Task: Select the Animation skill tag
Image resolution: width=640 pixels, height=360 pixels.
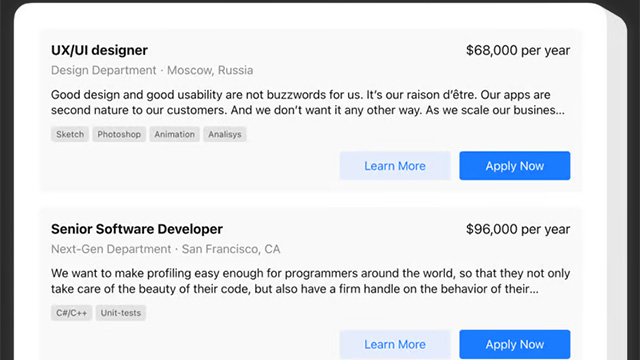Action: (174, 134)
